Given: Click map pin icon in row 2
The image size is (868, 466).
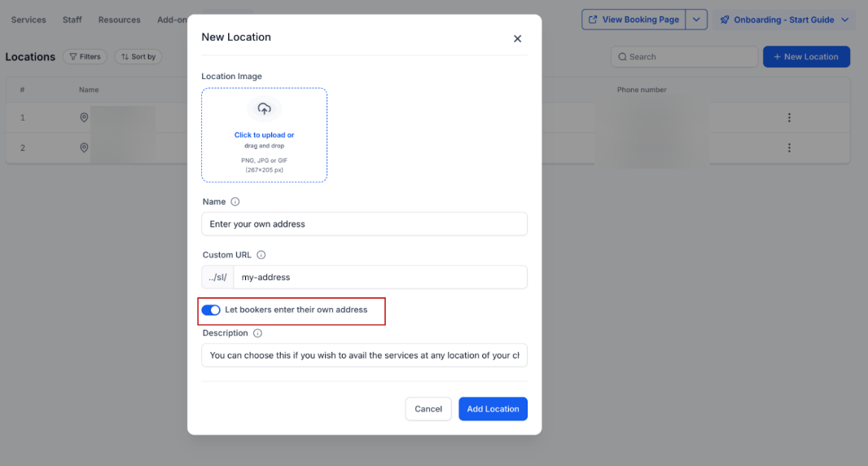Looking at the screenshot, I should (x=84, y=148).
